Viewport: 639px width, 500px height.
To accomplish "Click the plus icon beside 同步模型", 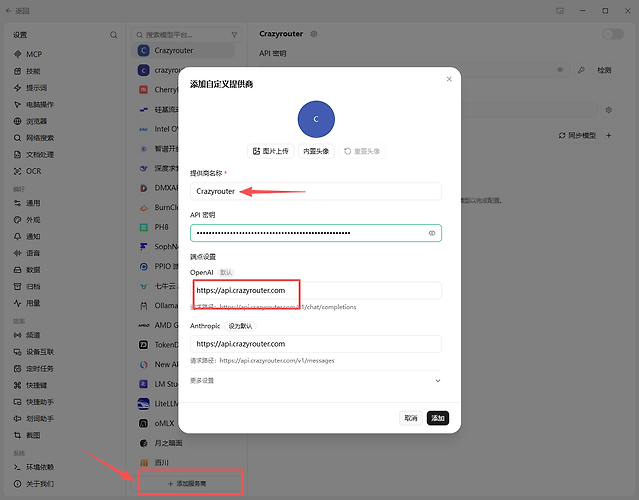I will (608, 135).
